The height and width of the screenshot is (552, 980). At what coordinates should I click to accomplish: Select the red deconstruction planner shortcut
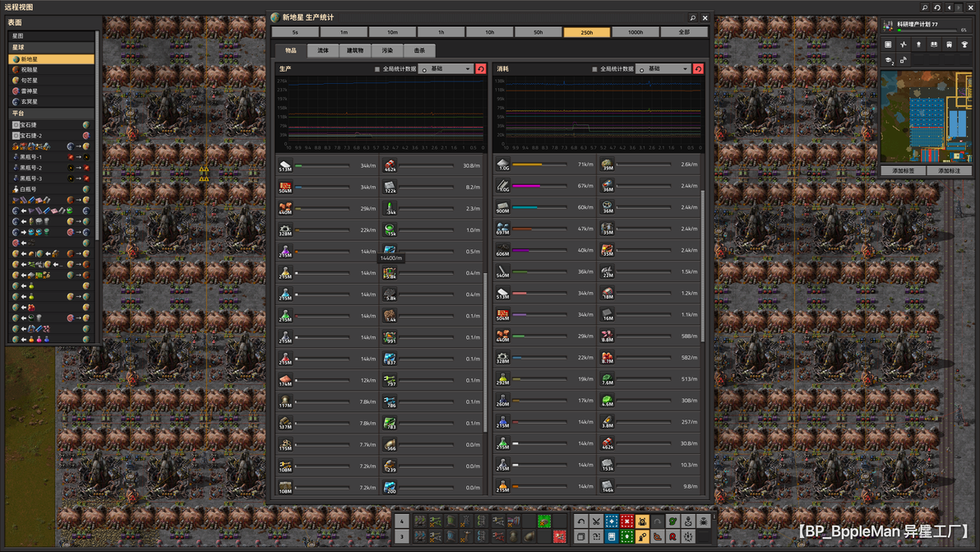click(x=626, y=522)
